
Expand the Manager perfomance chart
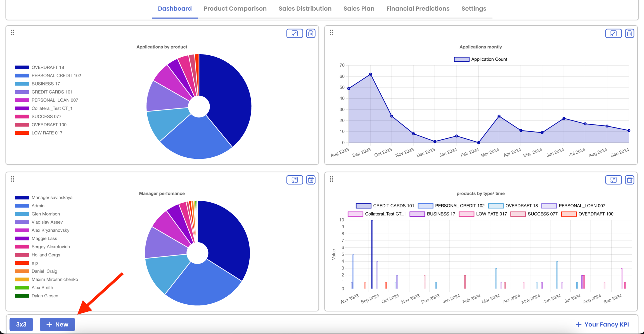(x=294, y=180)
